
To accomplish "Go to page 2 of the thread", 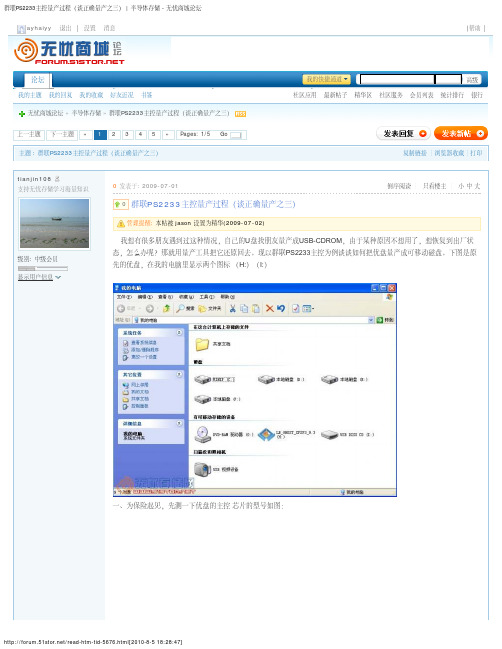I will pyautogui.click(x=113, y=134).
